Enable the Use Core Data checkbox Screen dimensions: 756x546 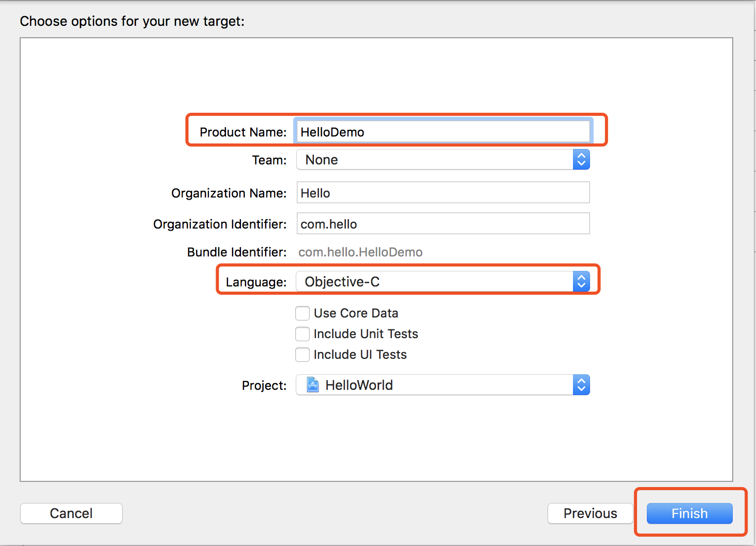[303, 313]
